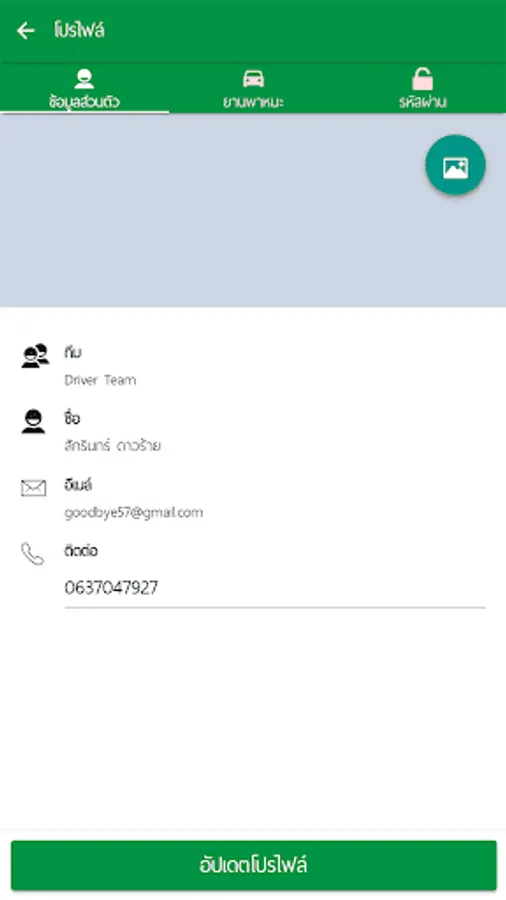
Task: Click the goodbye57@gmail.com email text
Action: click(134, 513)
